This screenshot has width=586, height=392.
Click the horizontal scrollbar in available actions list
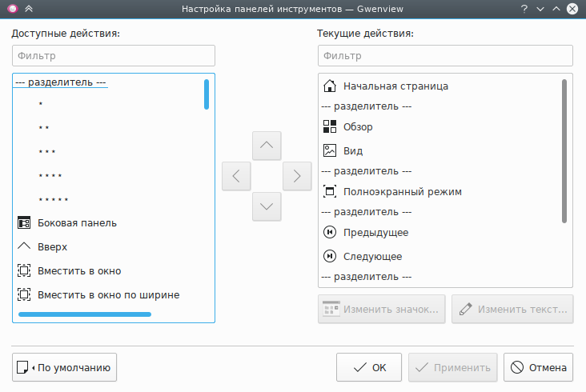point(85,314)
